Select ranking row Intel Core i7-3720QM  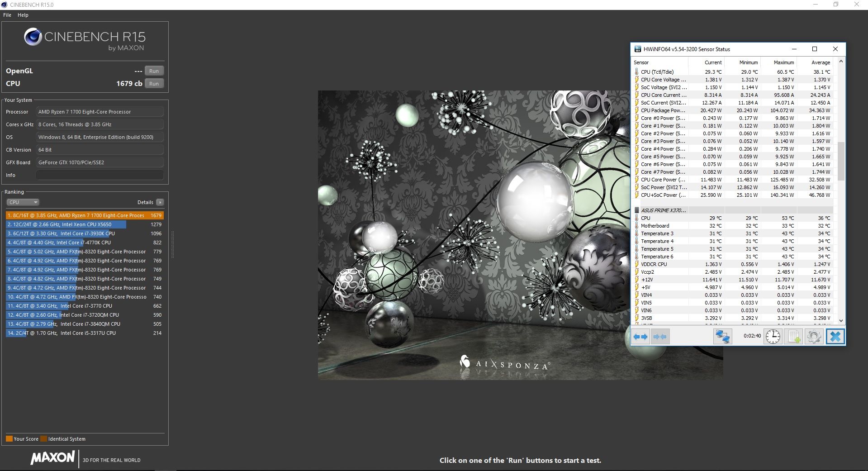click(85, 315)
